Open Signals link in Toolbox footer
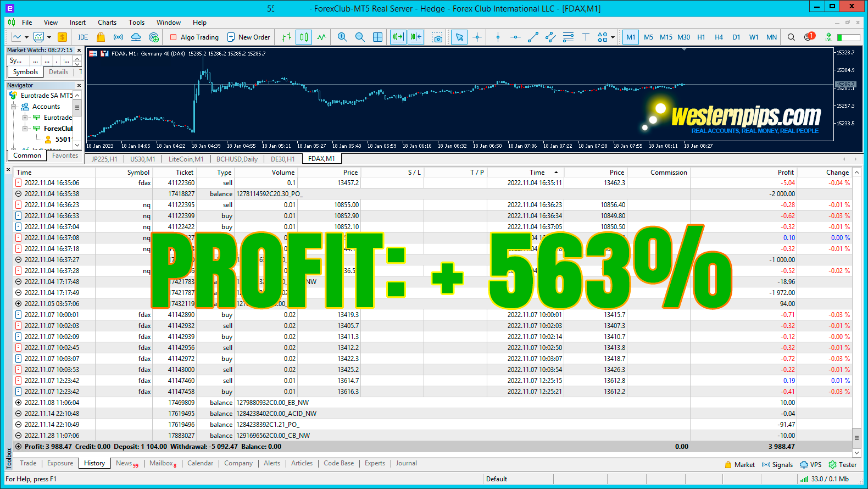Viewport: 868px width, 489px height. (777, 464)
